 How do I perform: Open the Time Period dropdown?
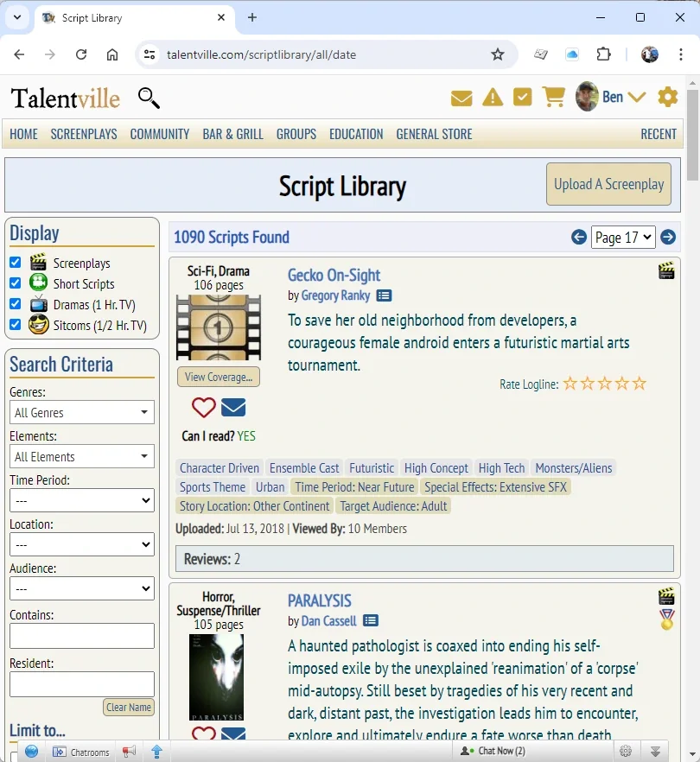82,500
